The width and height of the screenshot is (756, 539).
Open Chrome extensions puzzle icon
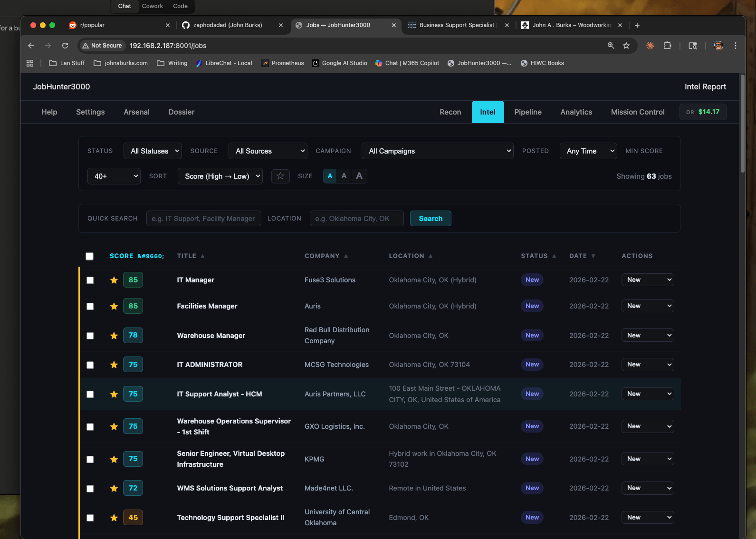667,46
